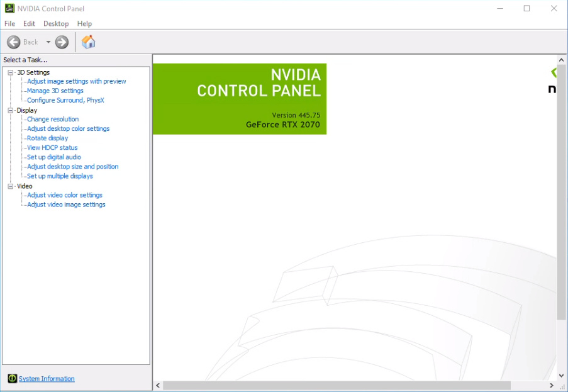Collapse the Display tree node

tap(11, 111)
